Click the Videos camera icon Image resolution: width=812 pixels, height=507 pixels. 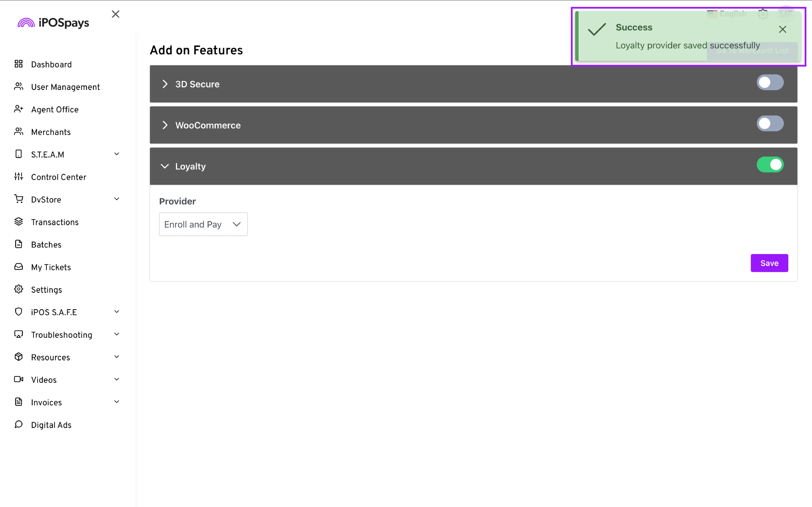coord(18,380)
